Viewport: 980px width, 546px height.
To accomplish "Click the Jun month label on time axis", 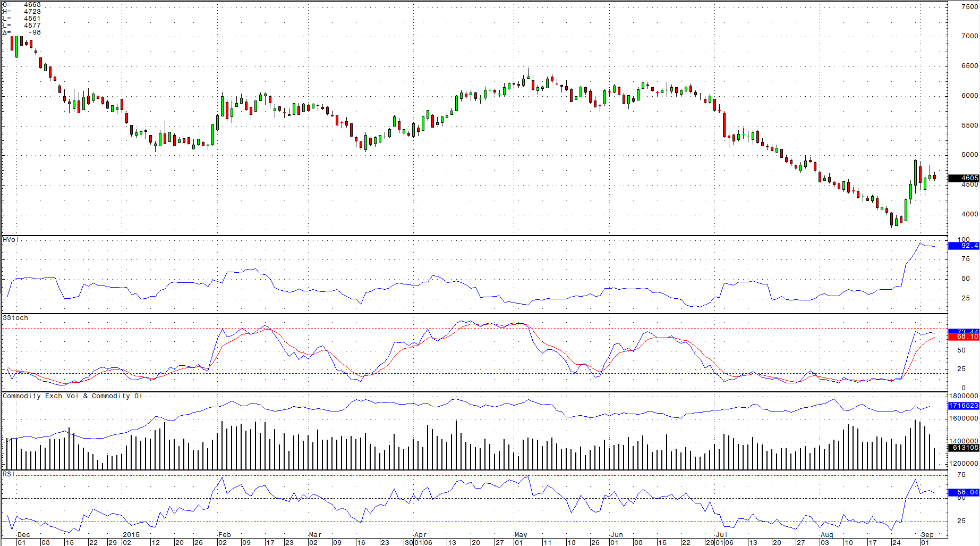I will pyautogui.click(x=617, y=535).
